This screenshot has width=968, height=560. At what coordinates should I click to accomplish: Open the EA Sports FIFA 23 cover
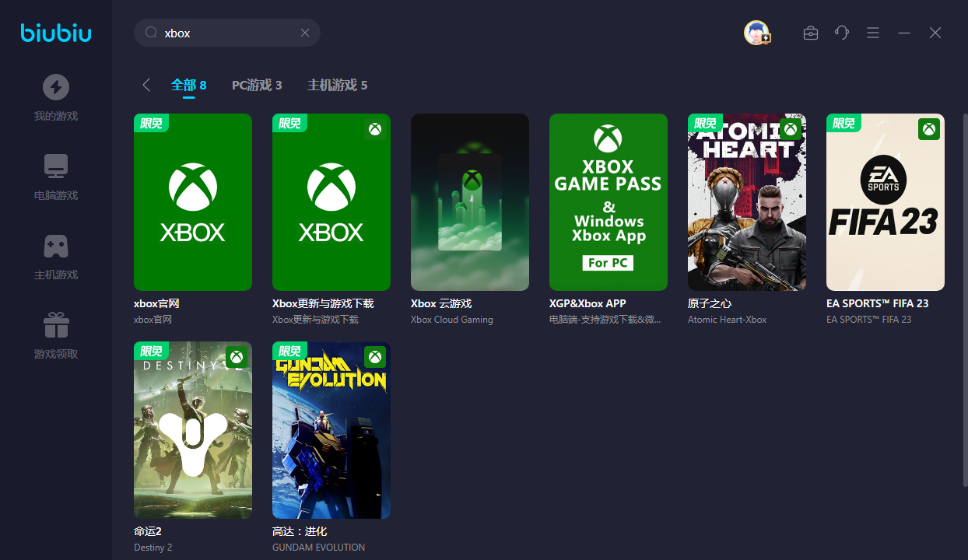point(886,202)
